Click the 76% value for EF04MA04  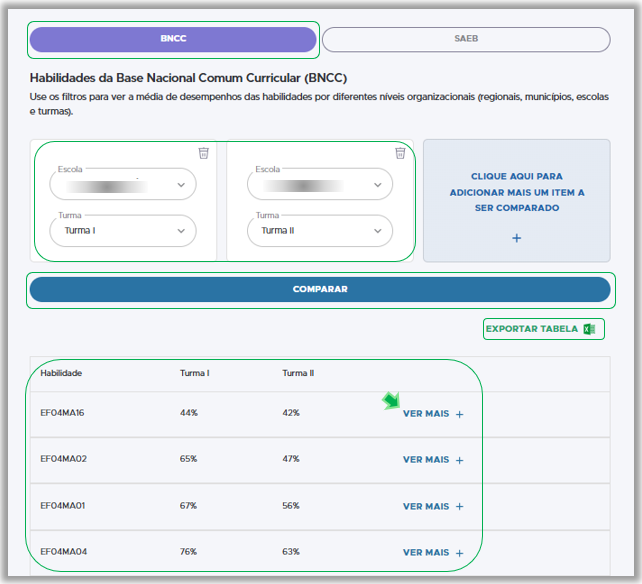(x=188, y=552)
